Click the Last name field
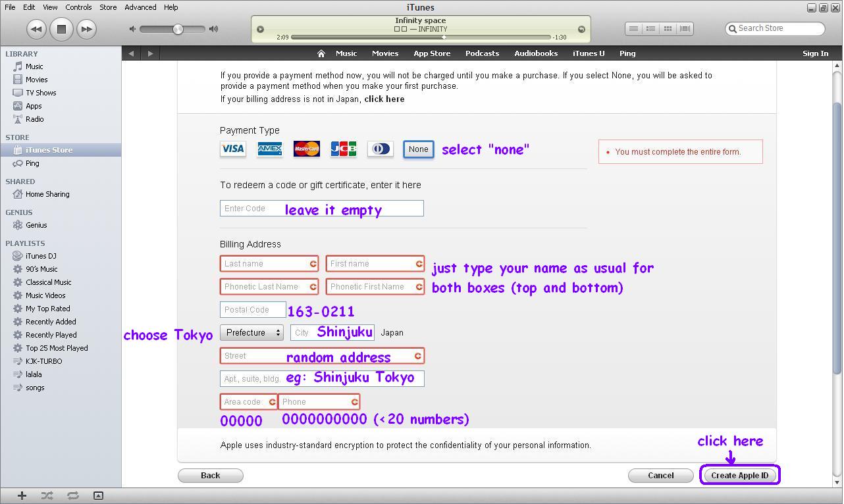Image resolution: width=844 pixels, height=504 pixels. (x=269, y=264)
